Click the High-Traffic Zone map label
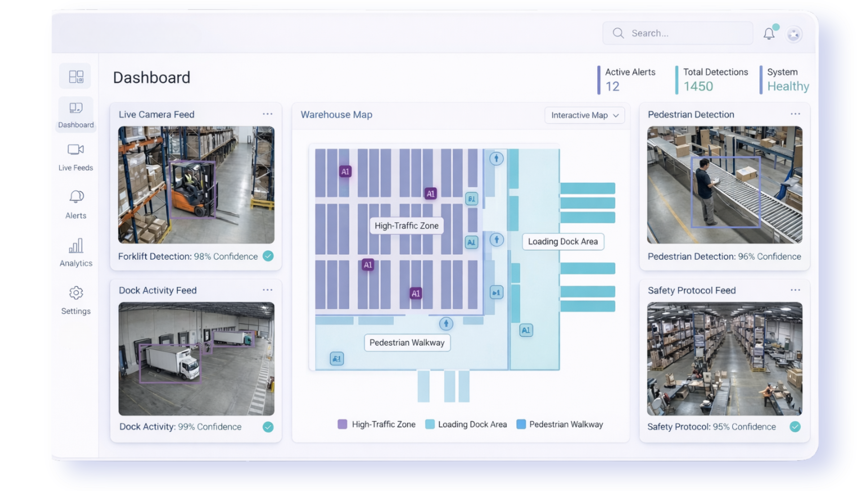Image resolution: width=868 pixels, height=491 pixels. click(x=406, y=226)
